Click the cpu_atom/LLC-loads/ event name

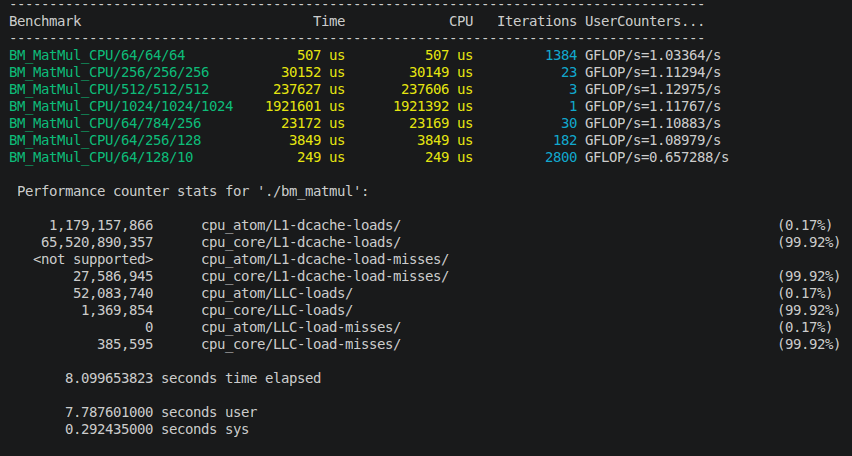(277, 293)
